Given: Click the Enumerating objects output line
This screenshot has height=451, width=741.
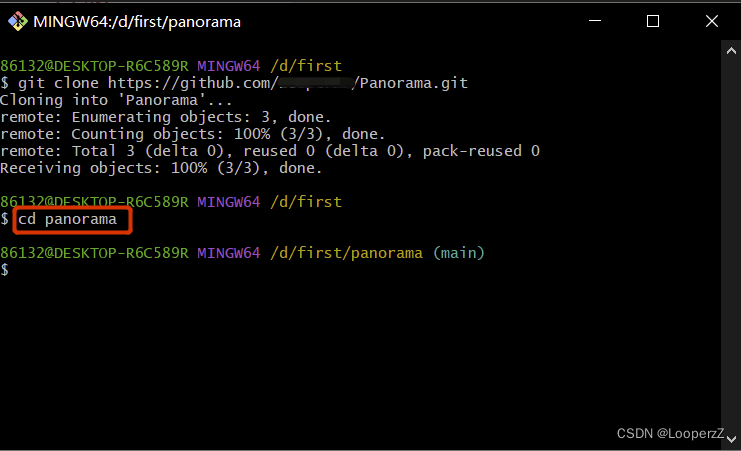Looking at the screenshot, I should [165, 117].
